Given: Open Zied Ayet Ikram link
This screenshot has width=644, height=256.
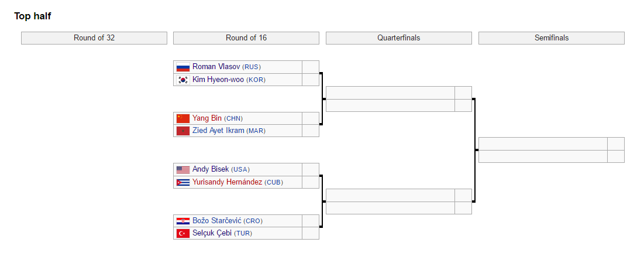Looking at the screenshot, I should 218,131.
